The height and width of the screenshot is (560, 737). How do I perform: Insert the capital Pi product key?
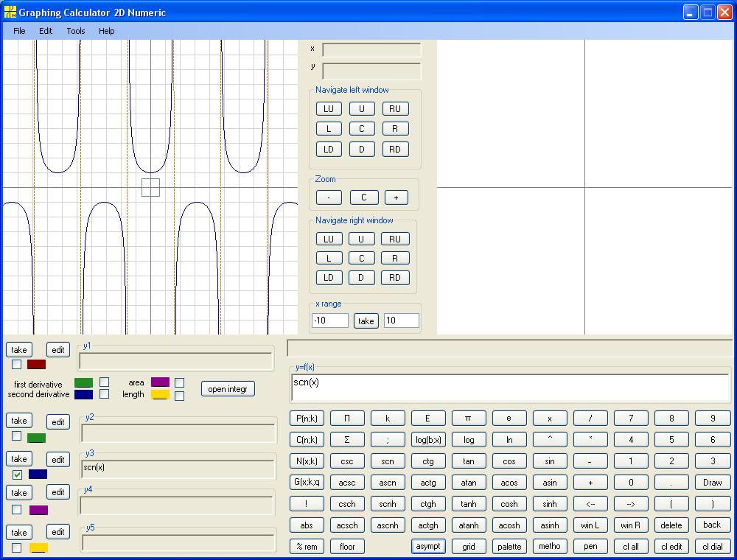pyautogui.click(x=347, y=418)
